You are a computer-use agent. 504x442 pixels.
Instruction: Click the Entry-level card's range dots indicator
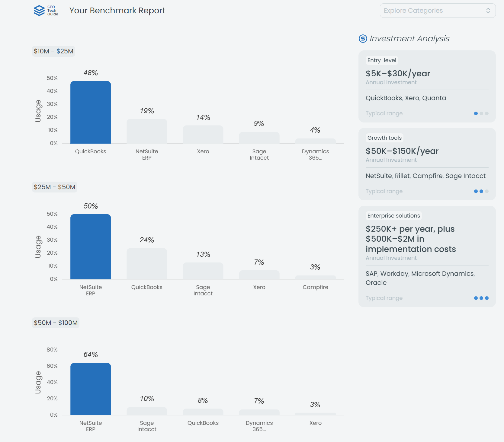[481, 113]
